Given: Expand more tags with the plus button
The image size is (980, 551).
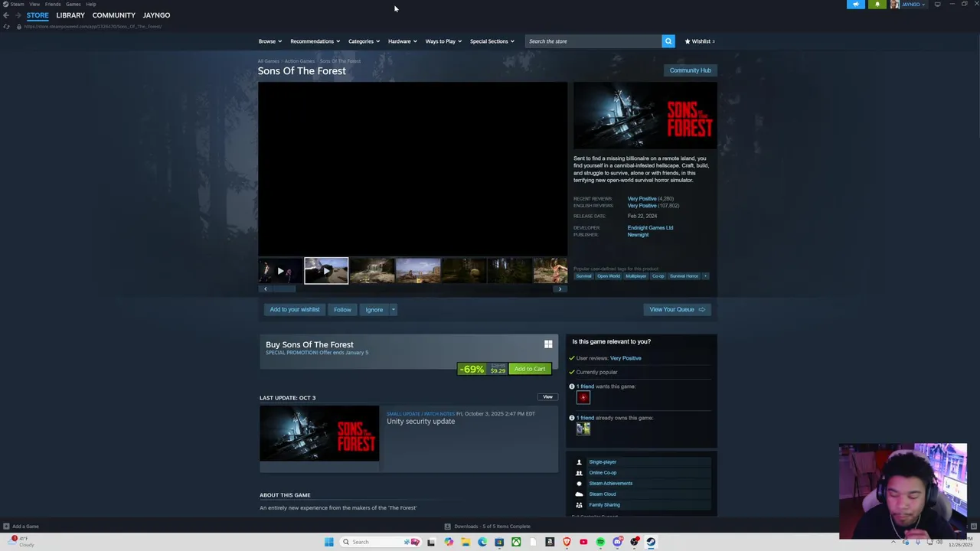Looking at the screenshot, I should click(x=705, y=276).
